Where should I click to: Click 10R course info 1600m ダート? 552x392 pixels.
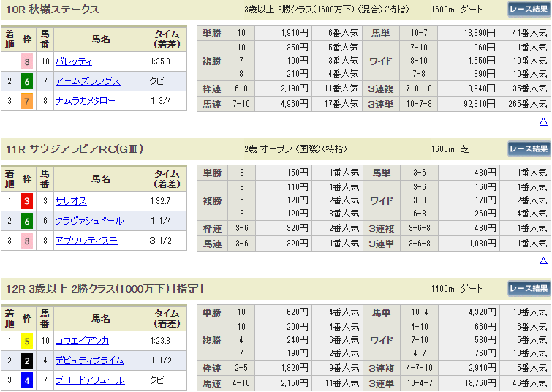point(457,10)
